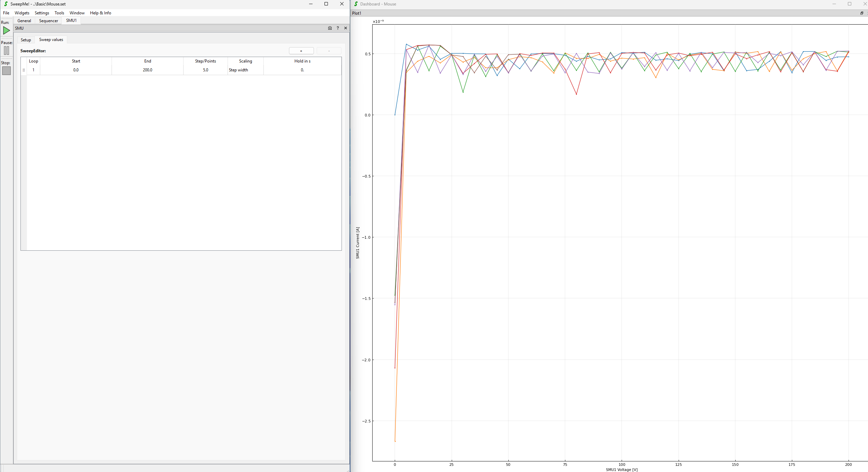This screenshot has width=868, height=472.
Task: Click the minus button to remove row
Action: pyautogui.click(x=329, y=51)
